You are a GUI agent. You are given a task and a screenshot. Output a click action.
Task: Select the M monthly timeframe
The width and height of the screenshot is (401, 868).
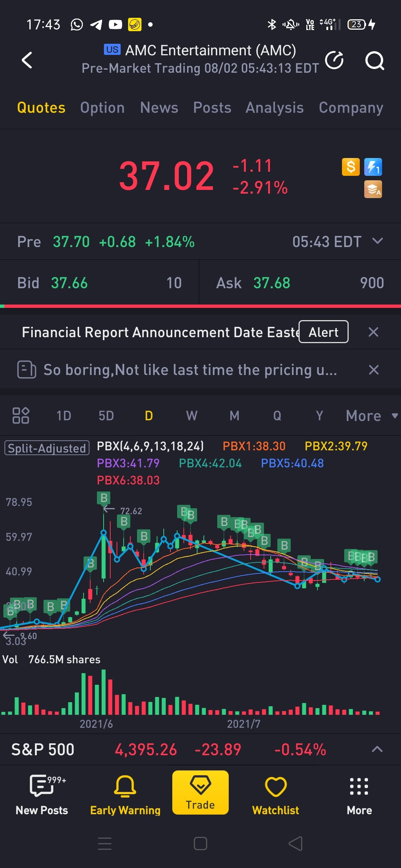pyautogui.click(x=234, y=416)
